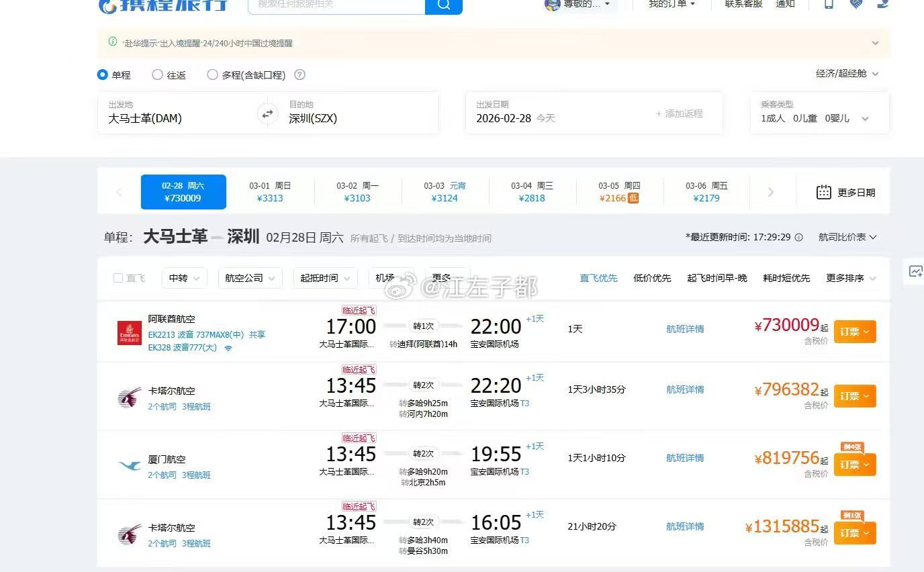The width and height of the screenshot is (924, 572).
Task: Open the 经济/超经舱 cabin class dropdown
Action: [847, 73]
